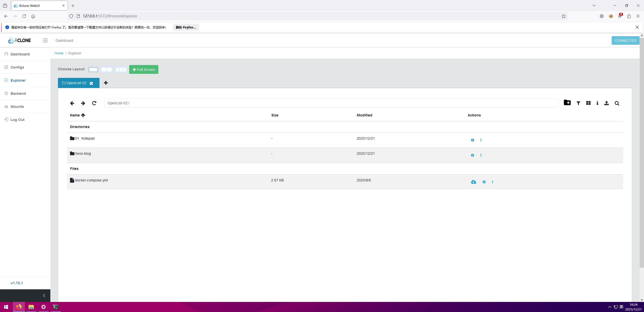The image size is (644, 312).
Task: Dismiss the Firefox notification bar
Action: point(637,27)
